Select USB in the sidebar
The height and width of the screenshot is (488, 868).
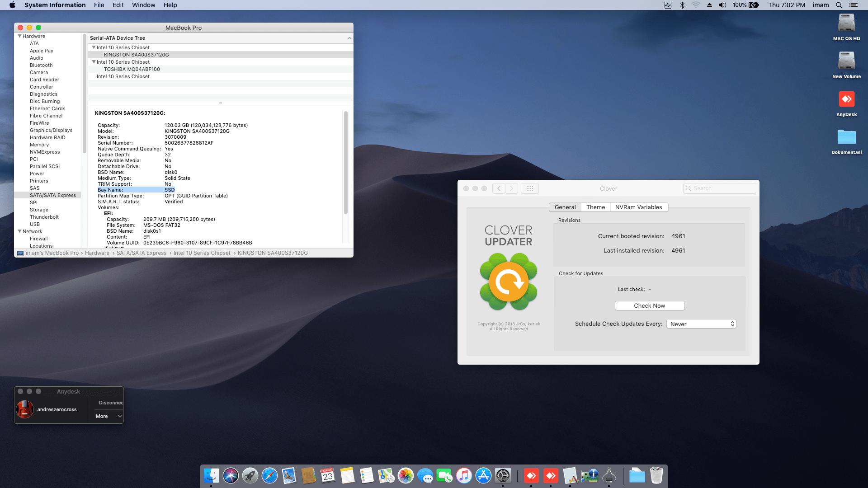point(35,224)
